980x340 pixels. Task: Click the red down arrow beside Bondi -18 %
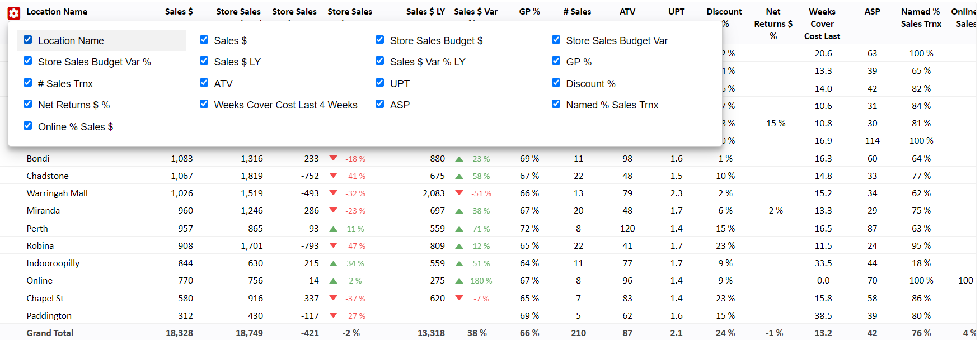point(334,158)
